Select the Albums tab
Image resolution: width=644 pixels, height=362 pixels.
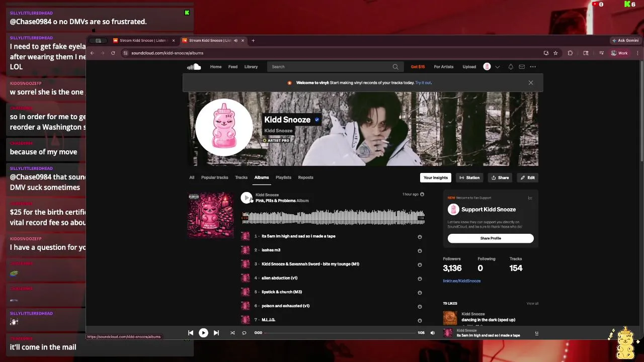[x=262, y=177]
